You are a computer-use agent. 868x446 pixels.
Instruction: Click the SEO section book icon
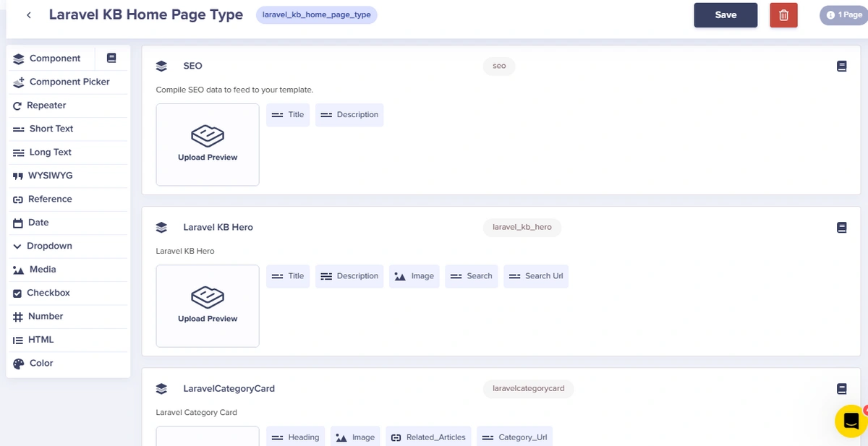tap(841, 66)
